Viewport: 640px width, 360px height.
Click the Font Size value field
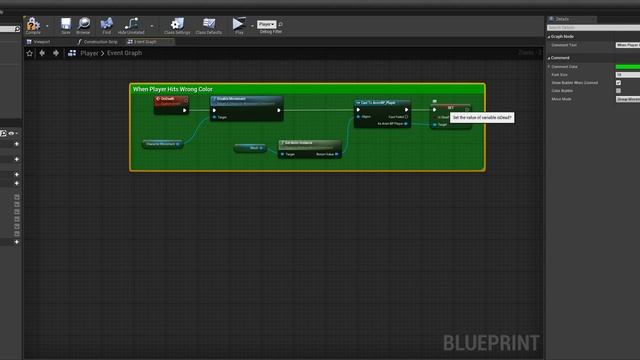pos(628,75)
